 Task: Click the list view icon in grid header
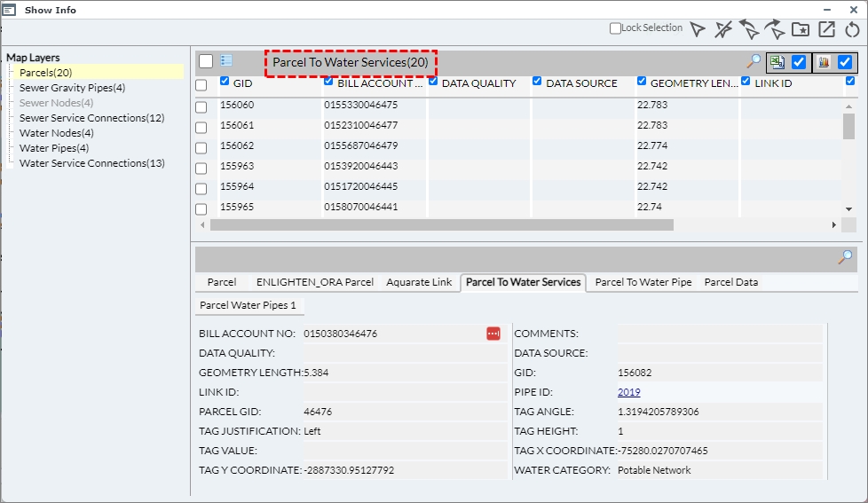click(x=226, y=60)
